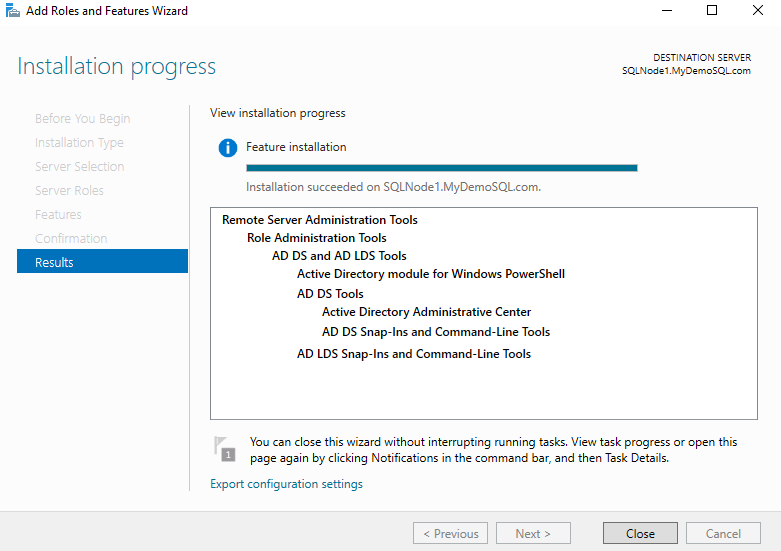Select AD DS Snap-Ins and Command-Line Tools
The height and width of the screenshot is (551, 781).
[436, 332]
